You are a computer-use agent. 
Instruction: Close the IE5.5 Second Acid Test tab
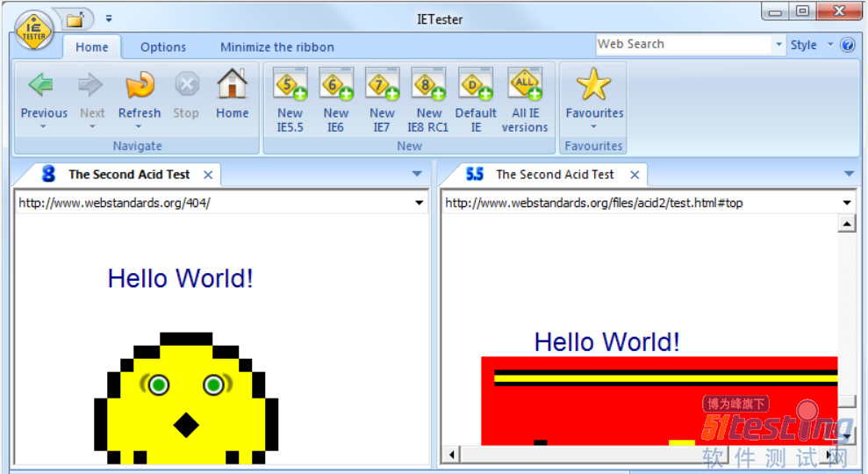635,175
